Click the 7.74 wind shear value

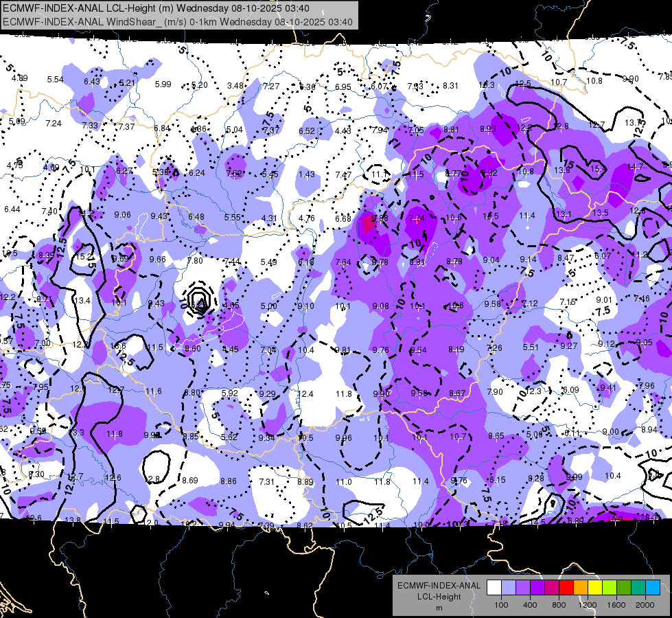417,218
